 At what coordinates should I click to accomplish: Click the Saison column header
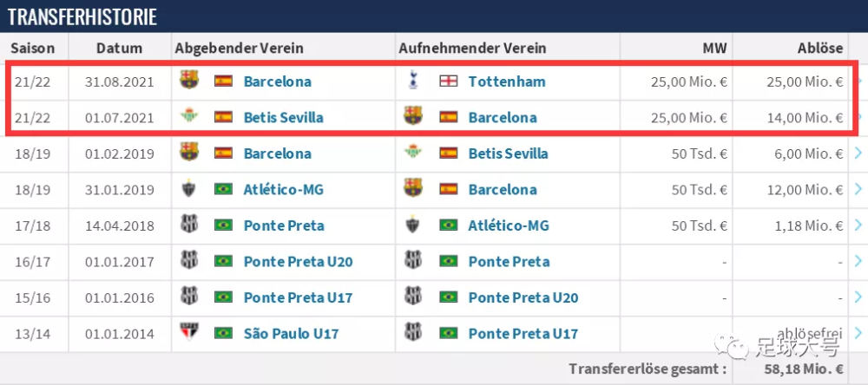(x=33, y=49)
